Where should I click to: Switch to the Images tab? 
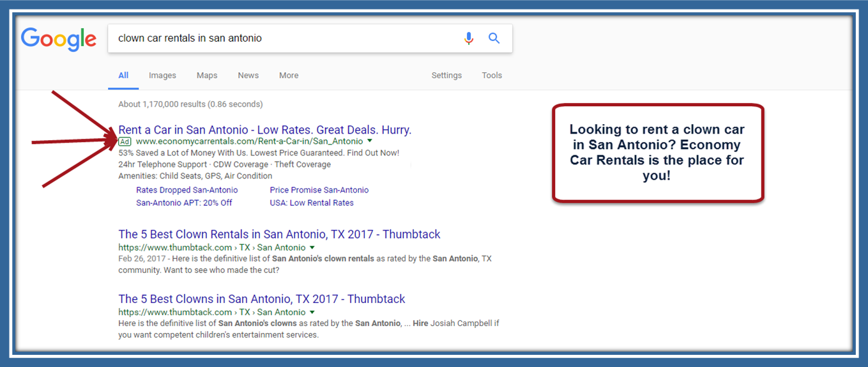point(162,75)
